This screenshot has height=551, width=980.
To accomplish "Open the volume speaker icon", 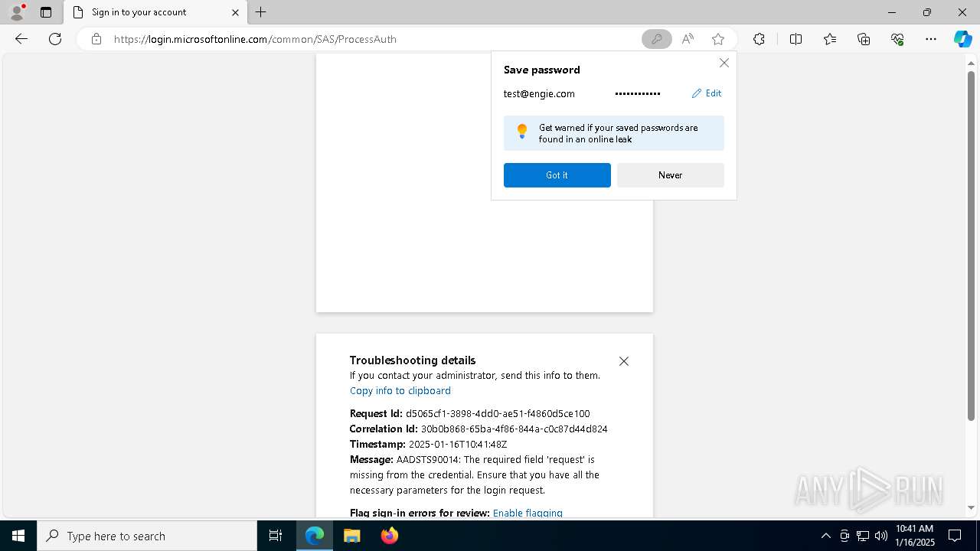I will coord(880,536).
